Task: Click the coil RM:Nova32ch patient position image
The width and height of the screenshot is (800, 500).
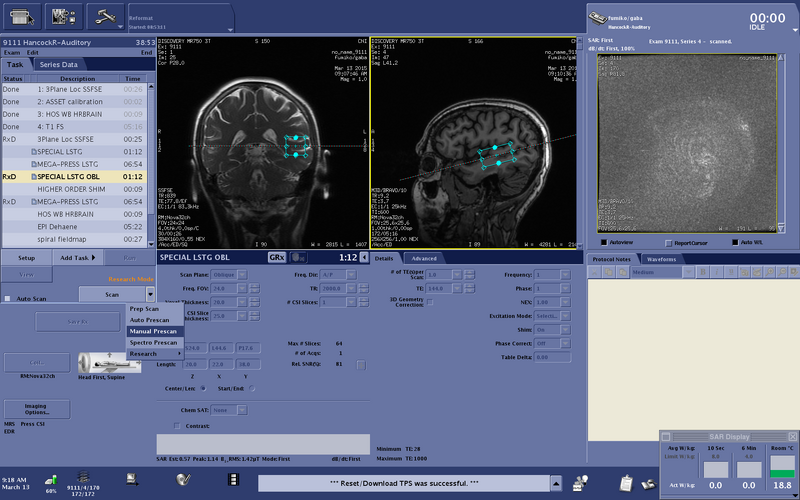Action: (109, 363)
